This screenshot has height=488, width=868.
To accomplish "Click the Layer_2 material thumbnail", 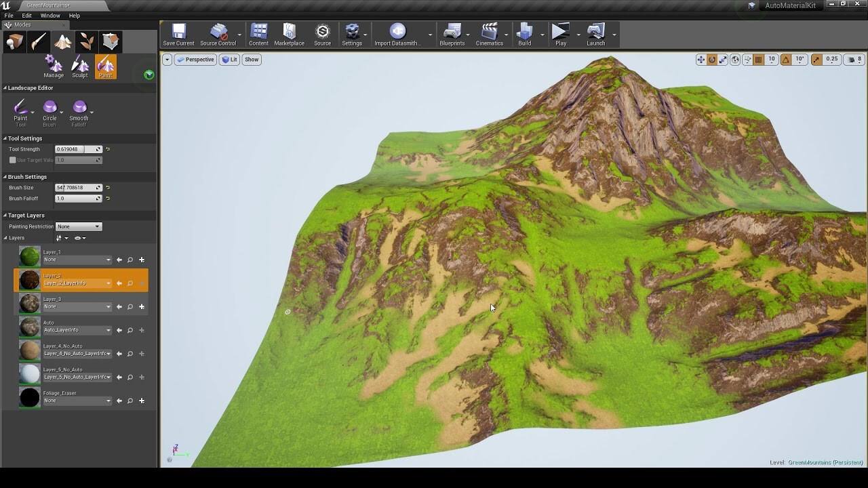I will tap(28, 280).
